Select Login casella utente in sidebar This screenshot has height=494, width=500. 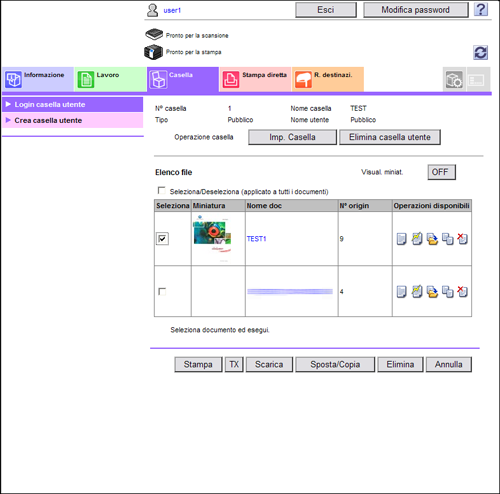(72, 104)
